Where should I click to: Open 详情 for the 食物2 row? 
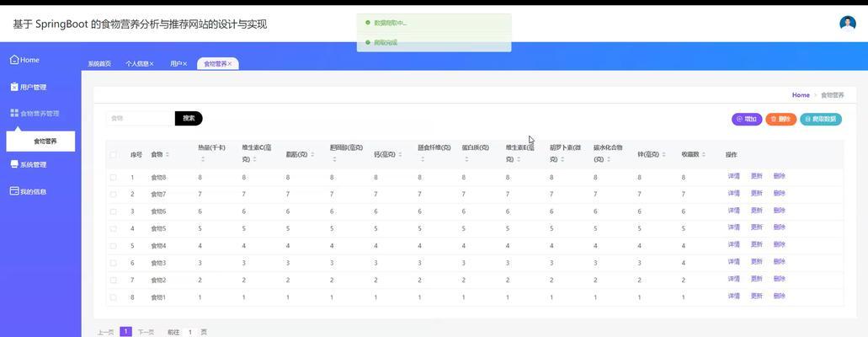click(733, 279)
